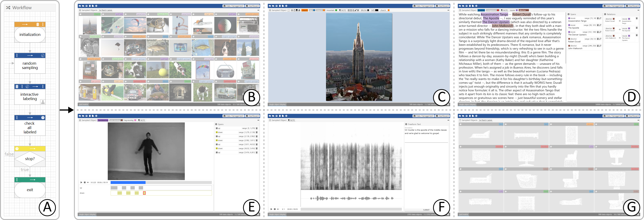Play the handwaving video
Image resolution: width=644 pixels, height=220 pixels.
click(82, 182)
